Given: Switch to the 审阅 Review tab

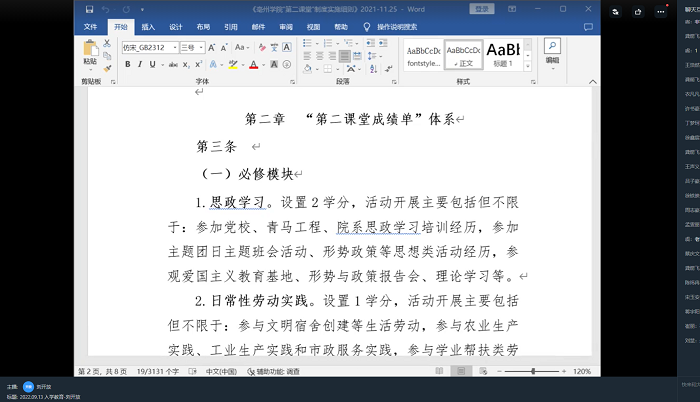Looking at the screenshot, I should coord(286,27).
